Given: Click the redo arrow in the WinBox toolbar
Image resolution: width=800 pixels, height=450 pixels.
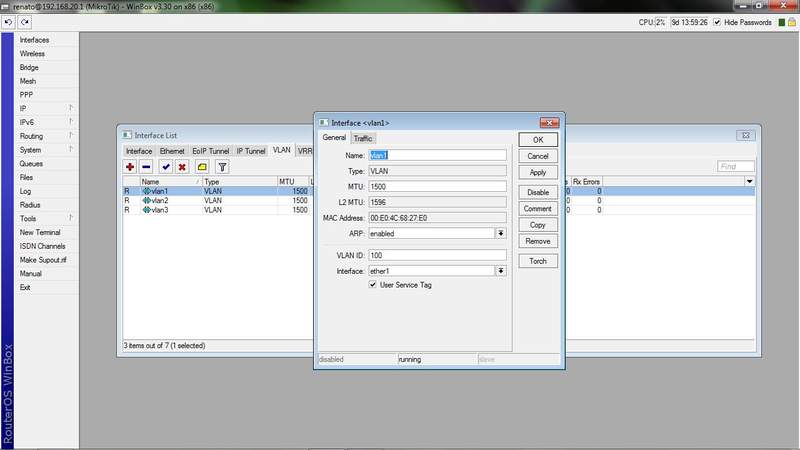Looking at the screenshot, I should pyautogui.click(x=24, y=22).
